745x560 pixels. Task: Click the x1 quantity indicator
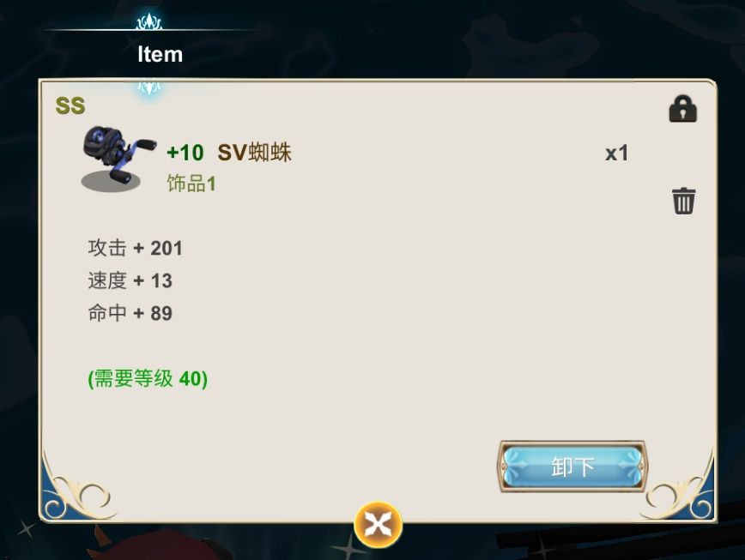(616, 154)
